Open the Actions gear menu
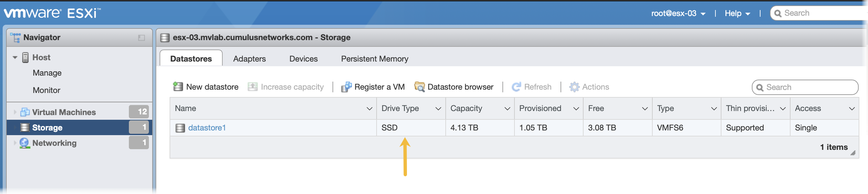The width and height of the screenshot is (868, 194). 574,87
